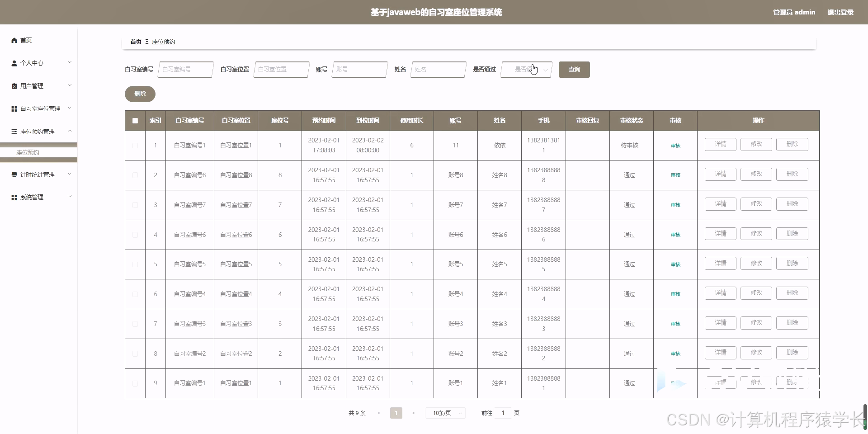Viewport: 868px width, 434px height.
Task: Collapse the 座位预约管理 menu chevron
Action: (x=69, y=131)
